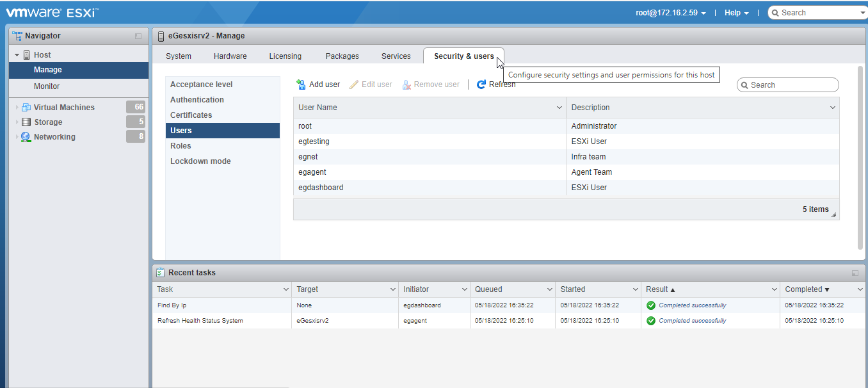Click the Storage icon in Navigator
Screen dimensions: 868x388
pos(26,122)
